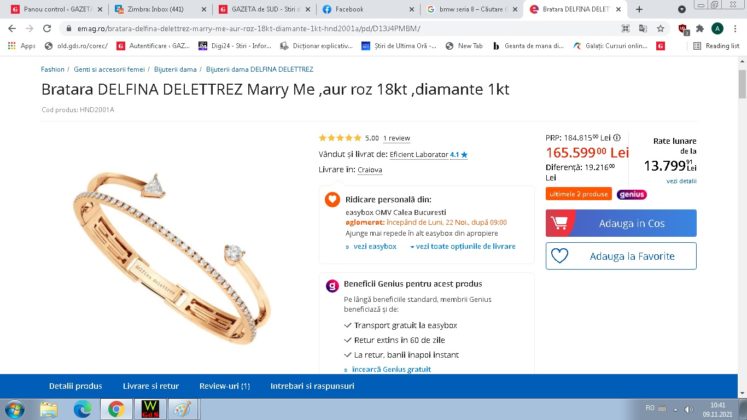Viewport: 747px width, 420px height.
Task: Expand the vezi easybox link
Action: click(x=371, y=246)
